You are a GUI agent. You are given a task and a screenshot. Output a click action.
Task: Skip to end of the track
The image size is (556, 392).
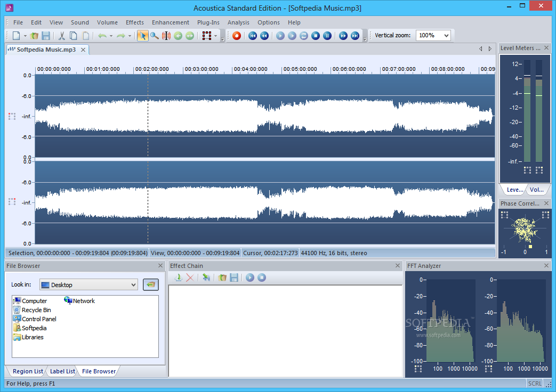click(355, 36)
